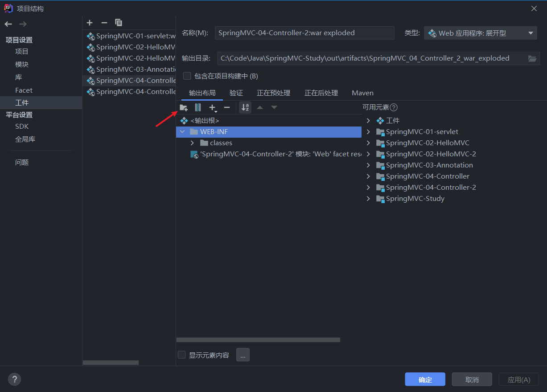Click the move down arrow in layout toolbar

pos(274,107)
